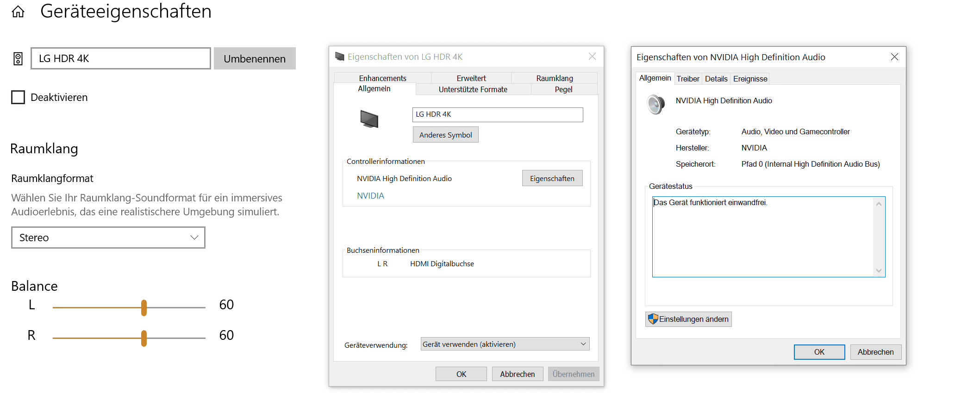The image size is (980, 413).
Task: Click the Umbenennen button
Action: tap(255, 59)
